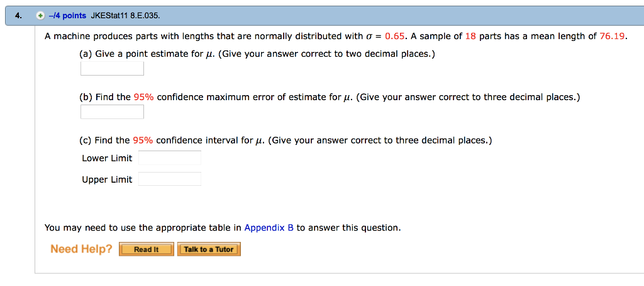Click the Talk to a Tutor button
This screenshot has width=644, height=286.
click(209, 249)
